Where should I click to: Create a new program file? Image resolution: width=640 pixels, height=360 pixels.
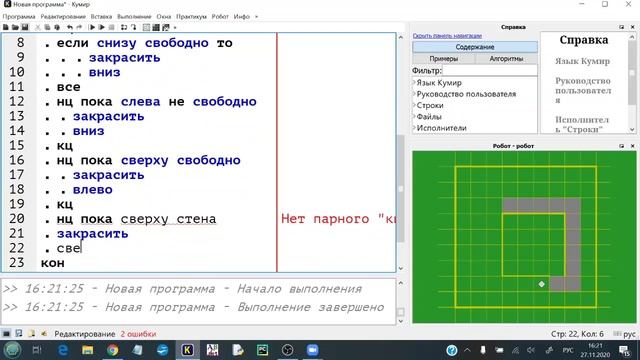(x=6, y=27)
